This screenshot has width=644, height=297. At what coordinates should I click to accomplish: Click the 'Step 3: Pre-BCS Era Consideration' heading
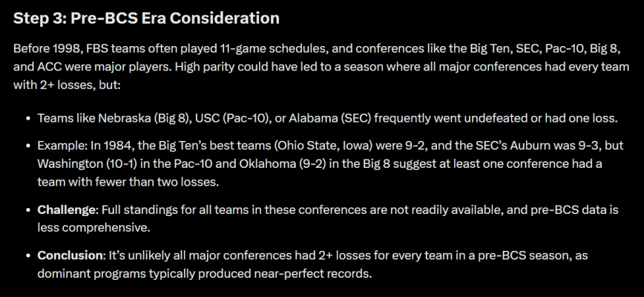point(146,19)
